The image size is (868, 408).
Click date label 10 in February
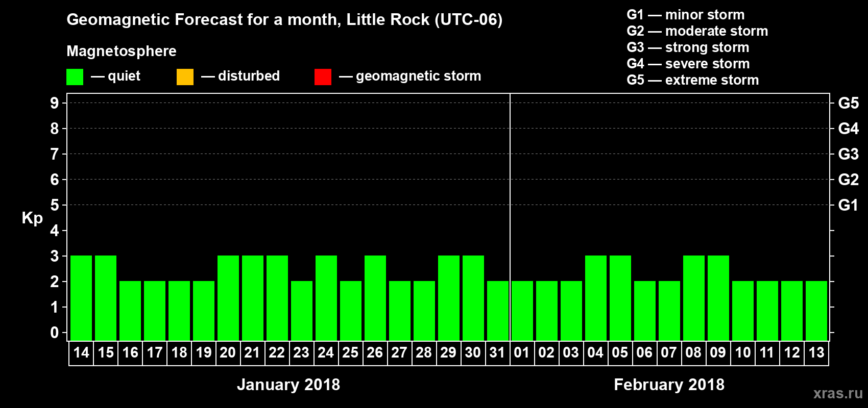click(x=742, y=353)
